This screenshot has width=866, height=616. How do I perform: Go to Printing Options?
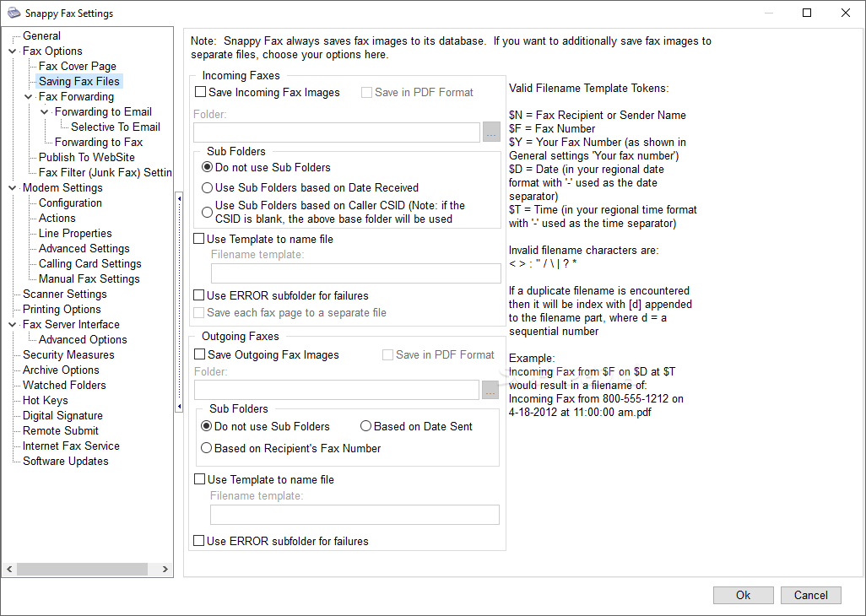click(x=62, y=309)
